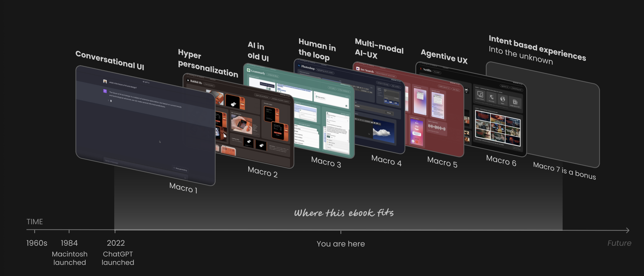
Task: Click the 1984 Macintosh launched timeline marker
Action: pyautogui.click(x=69, y=231)
